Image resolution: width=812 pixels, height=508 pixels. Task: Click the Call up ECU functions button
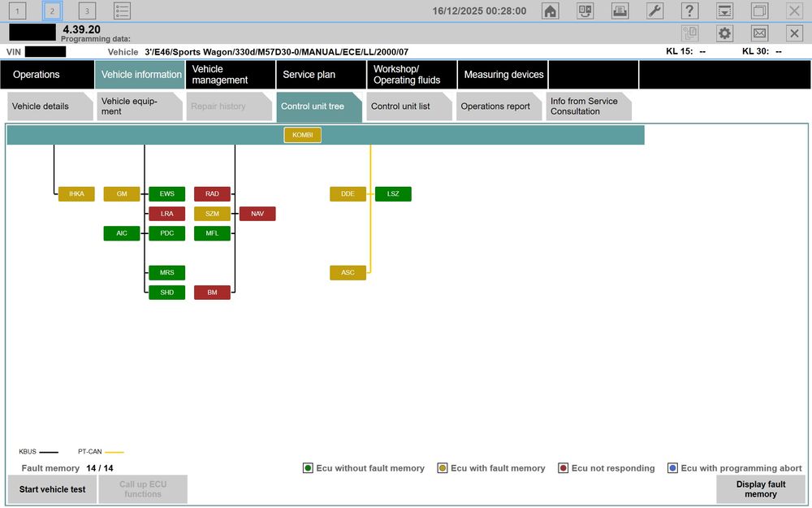pos(143,489)
